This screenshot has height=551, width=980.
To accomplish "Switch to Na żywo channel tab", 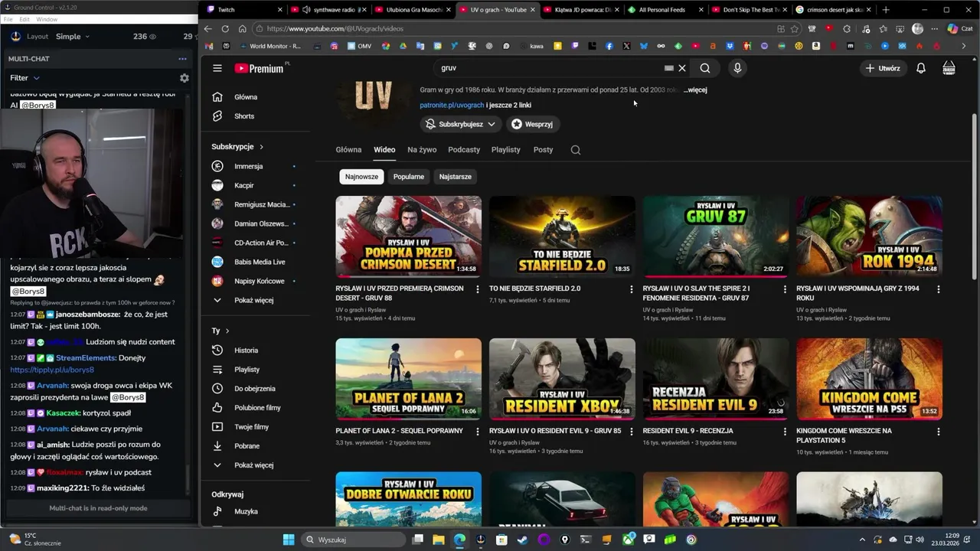I will pyautogui.click(x=422, y=150).
